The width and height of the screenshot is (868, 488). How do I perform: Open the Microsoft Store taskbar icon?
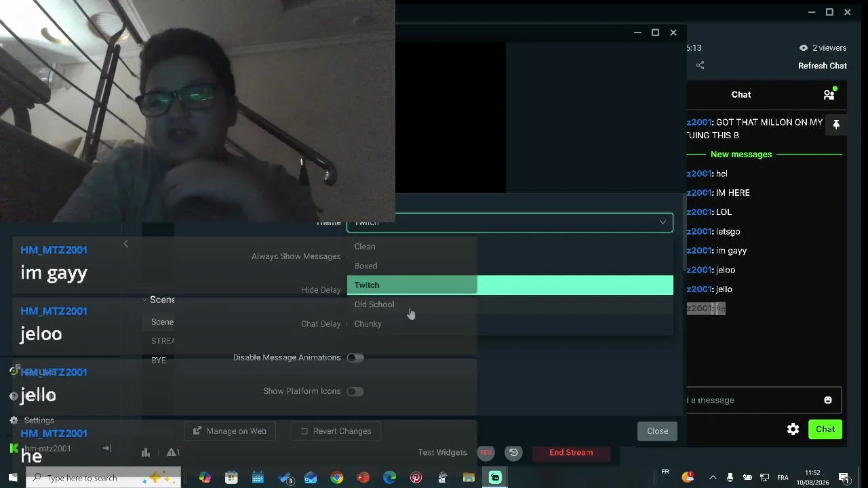tap(231, 478)
